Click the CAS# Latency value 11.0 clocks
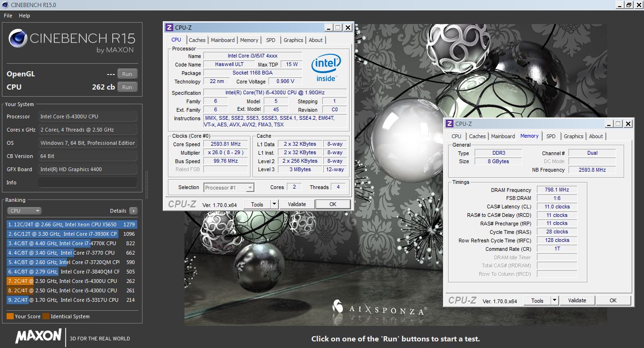This screenshot has width=644, height=348. [x=557, y=207]
